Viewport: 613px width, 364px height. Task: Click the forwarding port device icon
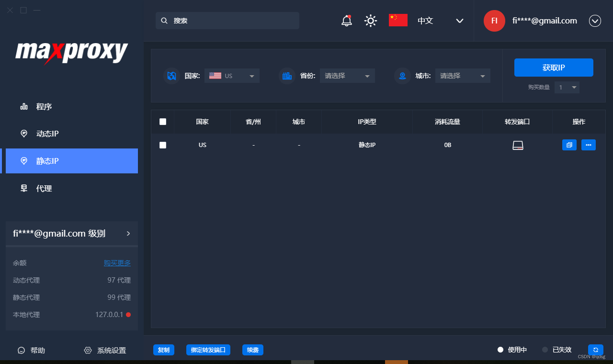[518, 145]
